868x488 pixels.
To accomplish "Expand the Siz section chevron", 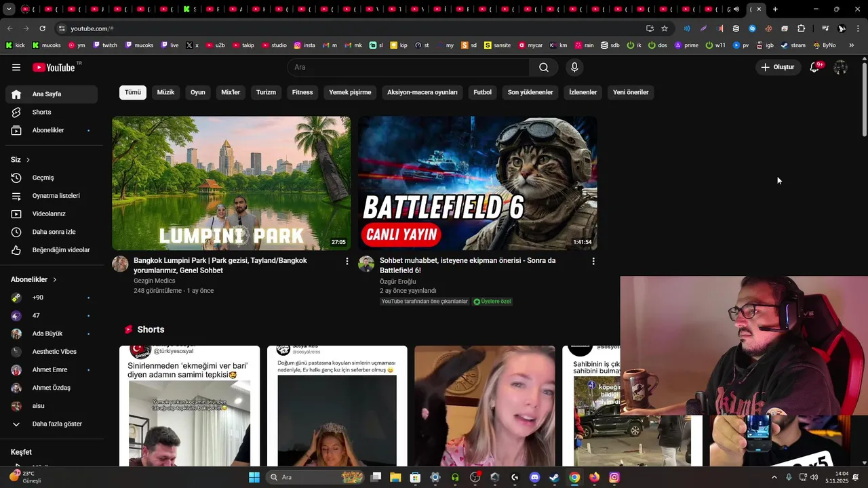I will (28, 160).
